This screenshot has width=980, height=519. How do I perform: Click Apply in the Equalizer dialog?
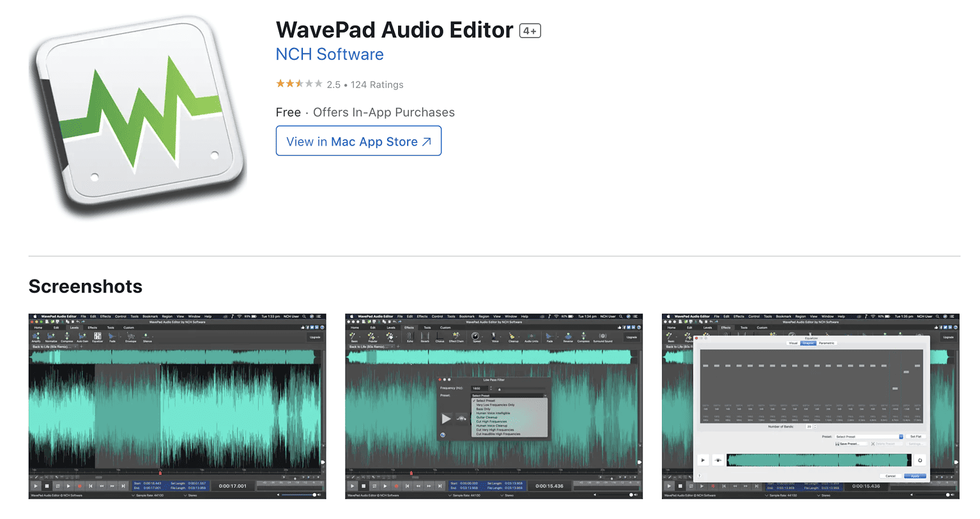point(915,476)
